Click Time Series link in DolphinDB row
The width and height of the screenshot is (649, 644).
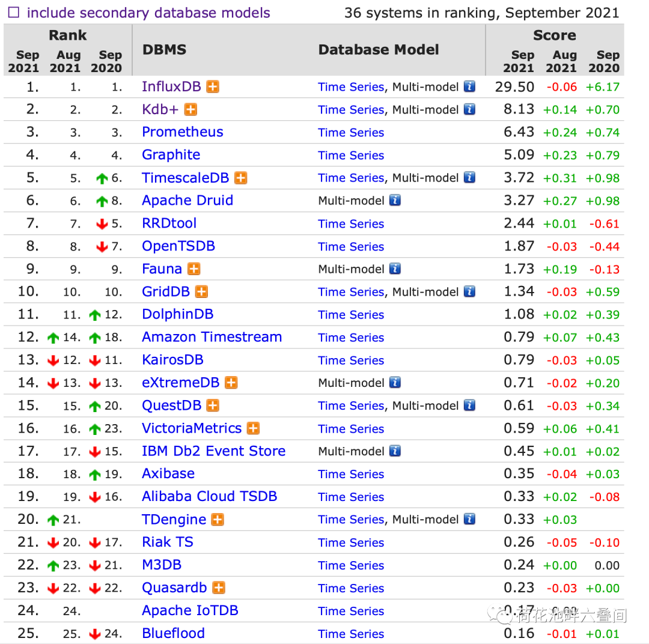click(351, 315)
